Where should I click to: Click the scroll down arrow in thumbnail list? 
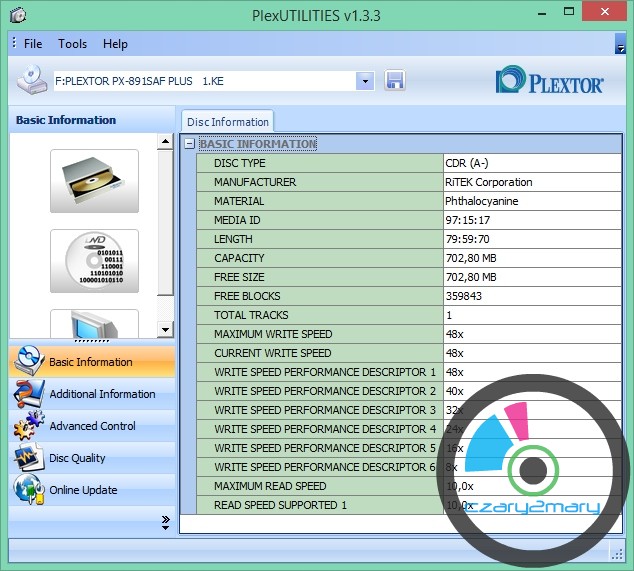pyautogui.click(x=165, y=330)
